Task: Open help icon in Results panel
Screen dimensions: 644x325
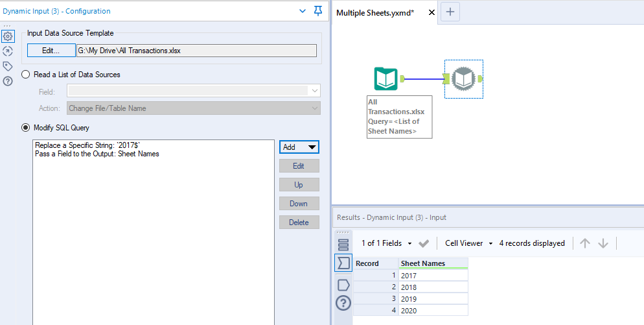Action: click(343, 302)
